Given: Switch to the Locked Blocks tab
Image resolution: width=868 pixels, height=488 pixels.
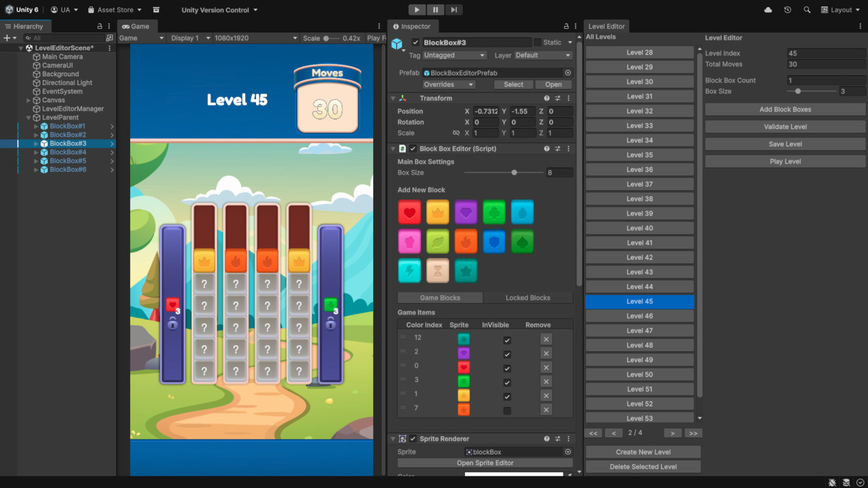Looking at the screenshot, I should point(527,297).
